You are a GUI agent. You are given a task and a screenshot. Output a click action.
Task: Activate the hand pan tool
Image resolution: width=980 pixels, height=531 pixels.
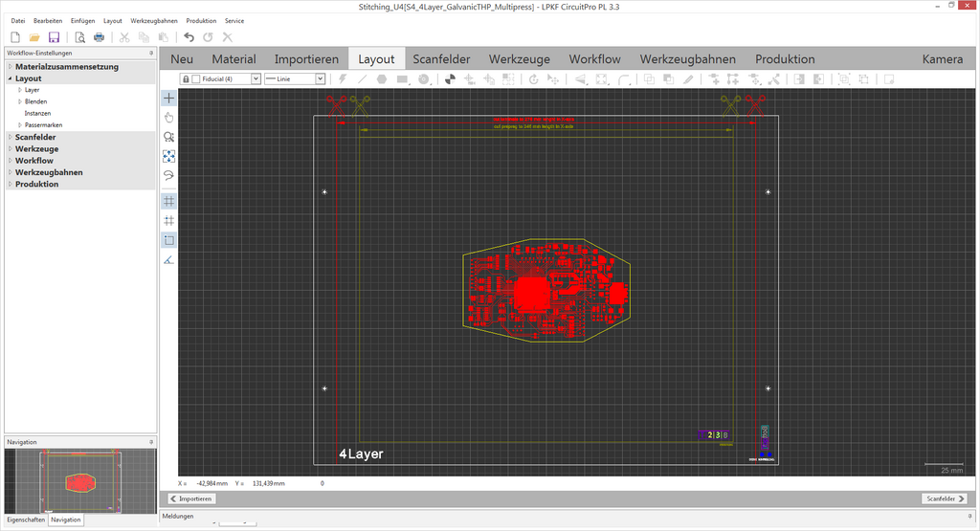[x=168, y=118]
